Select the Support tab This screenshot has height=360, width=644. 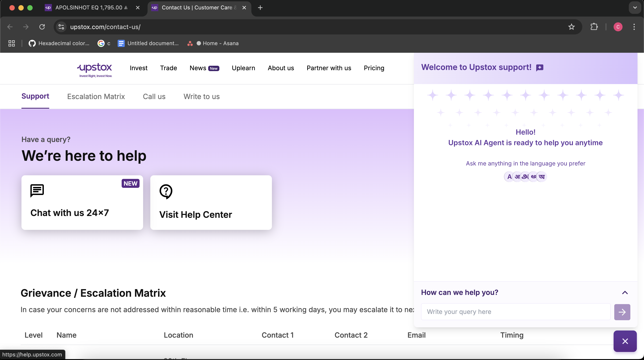(35, 96)
